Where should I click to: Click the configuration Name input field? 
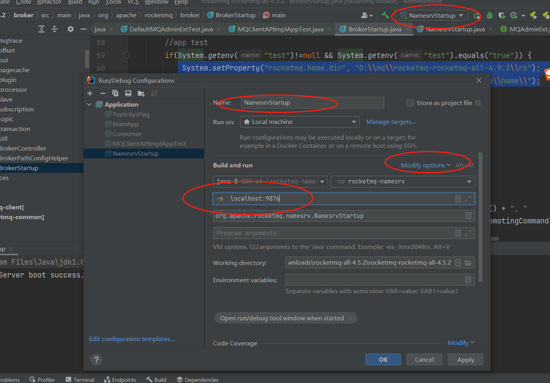312,103
